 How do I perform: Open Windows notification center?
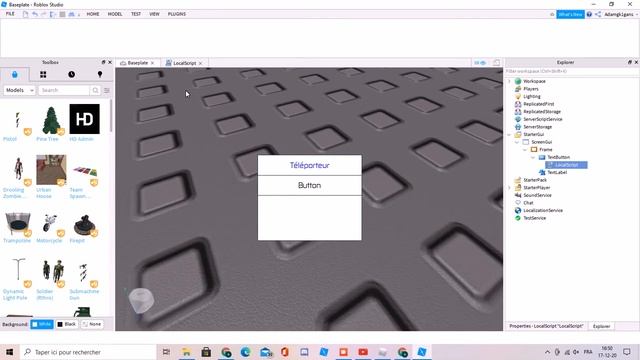coord(627,352)
